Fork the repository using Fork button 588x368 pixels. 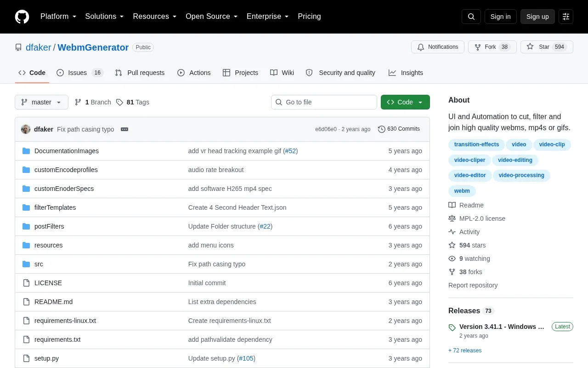492,47
